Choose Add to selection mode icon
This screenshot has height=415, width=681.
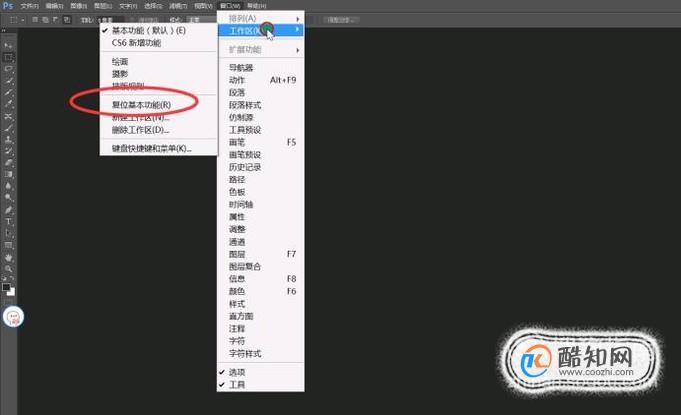(x=45, y=20)
